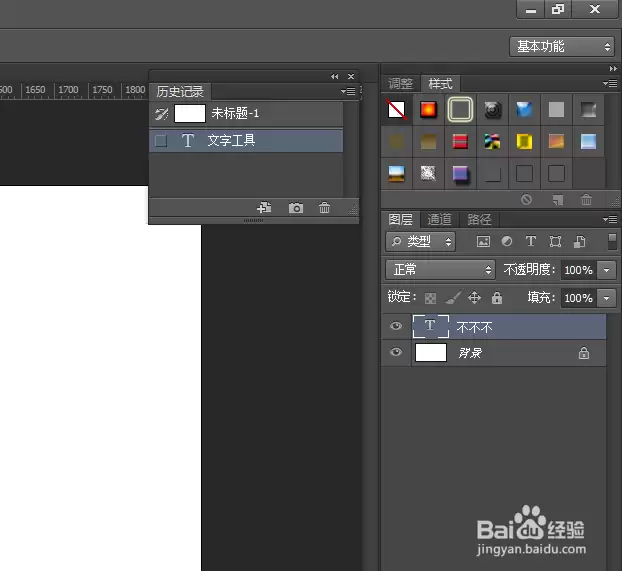Filter layers by type layers (T icon)
Image resolution: width=622 pixels, height=571 pixels.
coord(531,241)
